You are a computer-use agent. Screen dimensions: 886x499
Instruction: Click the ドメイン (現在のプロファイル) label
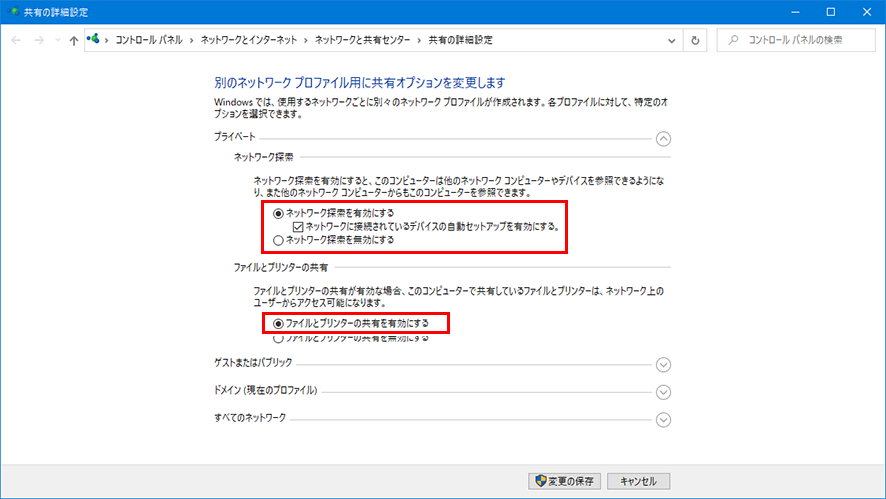[x=266, y=390]
